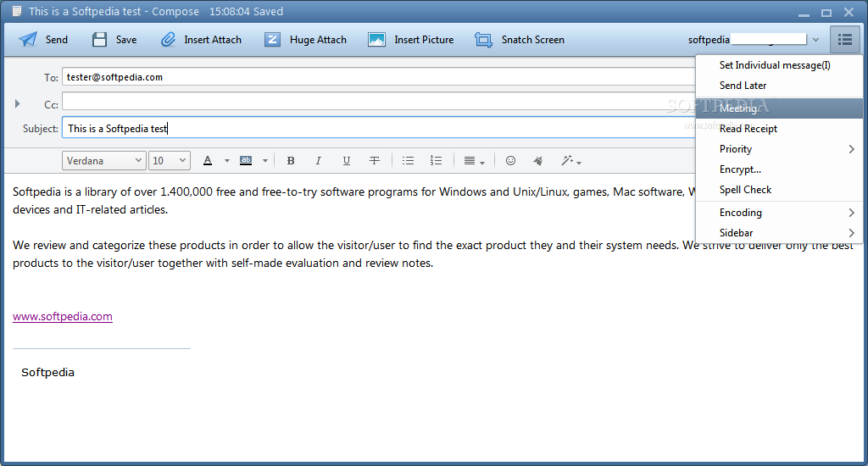Insert a bulleted list

[x=408, y=160]
